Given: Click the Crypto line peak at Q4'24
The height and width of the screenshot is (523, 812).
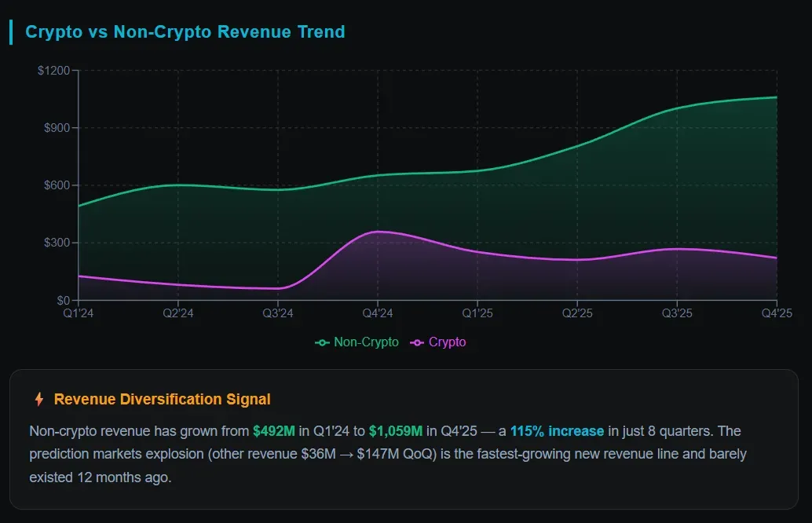Looking at the screenshot, I should pyautogui.click(x=378, y=232).
